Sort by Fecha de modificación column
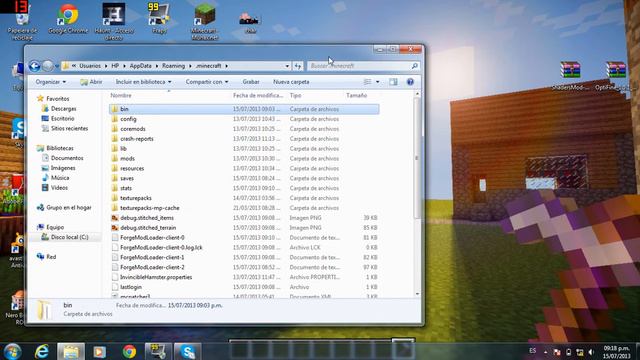The width and height of the screenshot is (640, 360). 259,95
